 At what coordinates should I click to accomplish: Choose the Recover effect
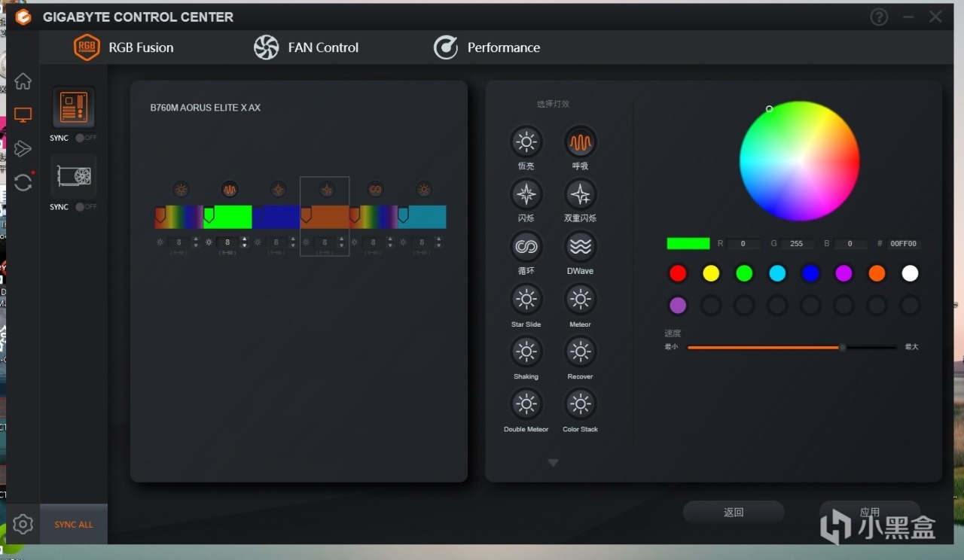point(580,352)
